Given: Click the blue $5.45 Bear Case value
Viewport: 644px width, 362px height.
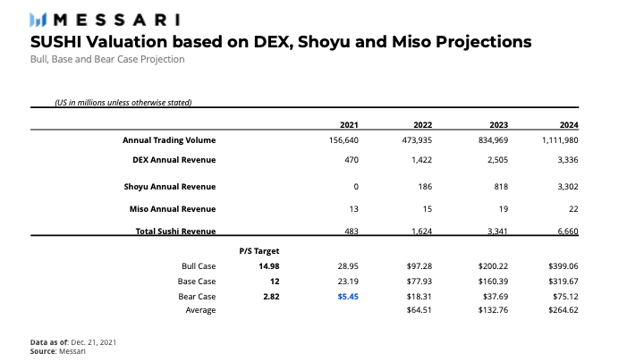Looking at the screenshot, I should click(x=348, y=297).
